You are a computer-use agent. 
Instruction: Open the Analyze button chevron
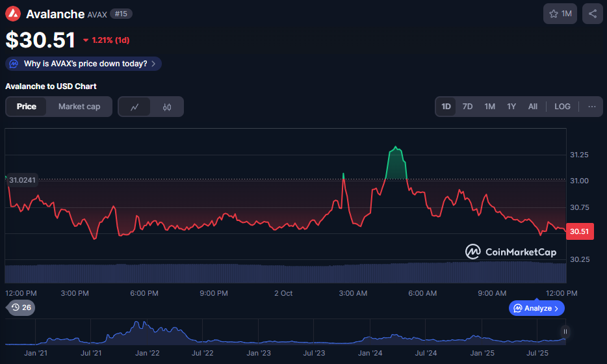click(x=556, y=309)
